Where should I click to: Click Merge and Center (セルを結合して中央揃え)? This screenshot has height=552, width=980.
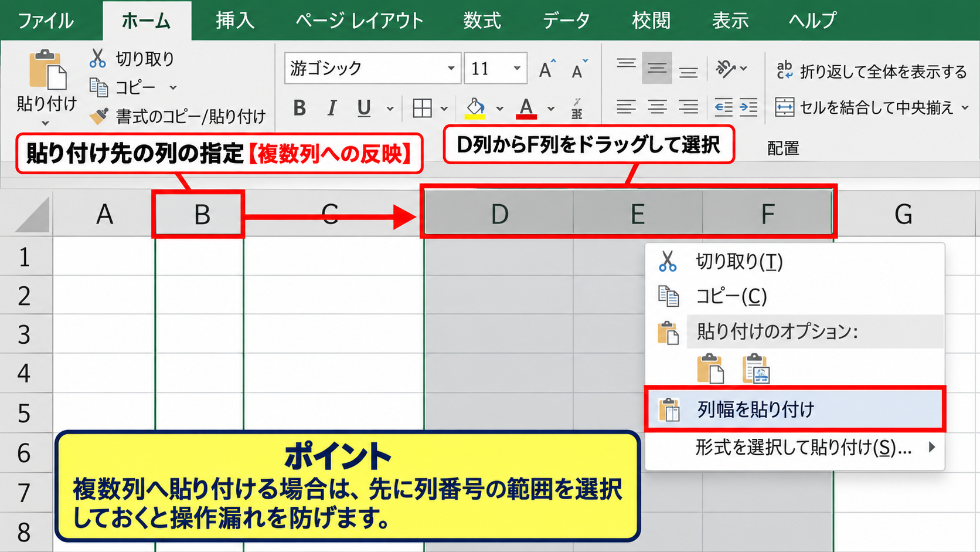(865, 107)
